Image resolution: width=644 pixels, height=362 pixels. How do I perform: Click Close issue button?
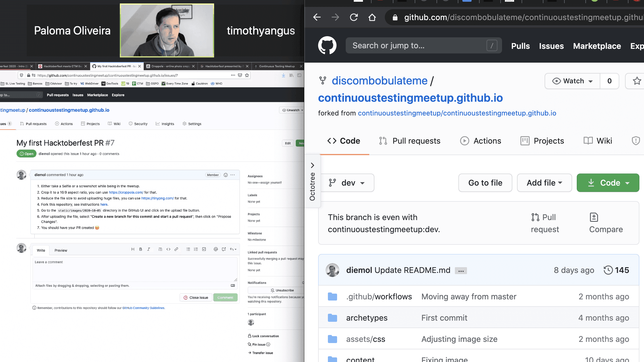coord(196,297)
